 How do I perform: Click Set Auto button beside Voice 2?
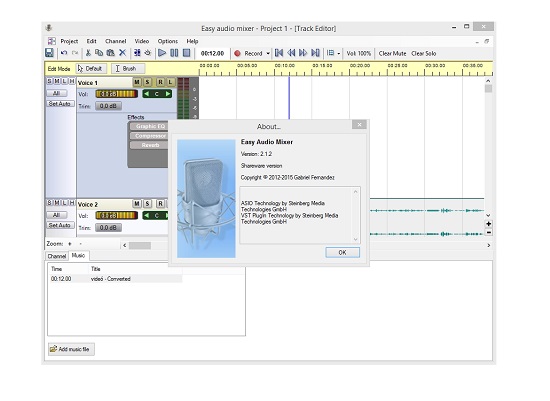60,225
